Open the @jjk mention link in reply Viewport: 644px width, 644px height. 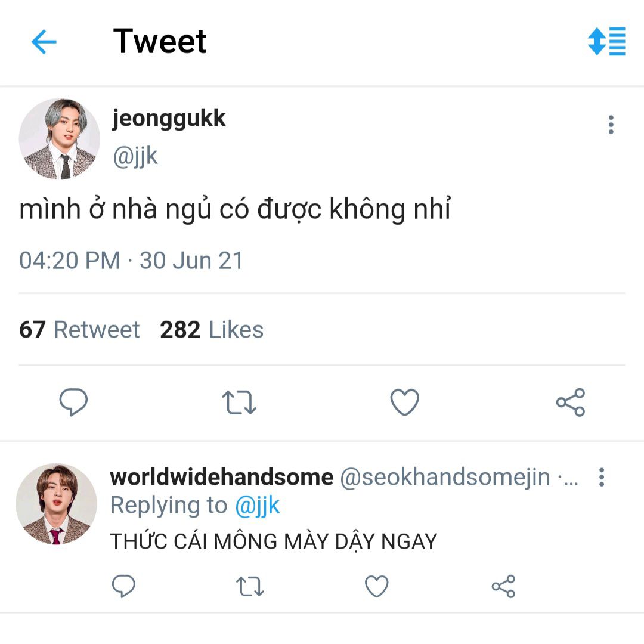coord(258,506)
